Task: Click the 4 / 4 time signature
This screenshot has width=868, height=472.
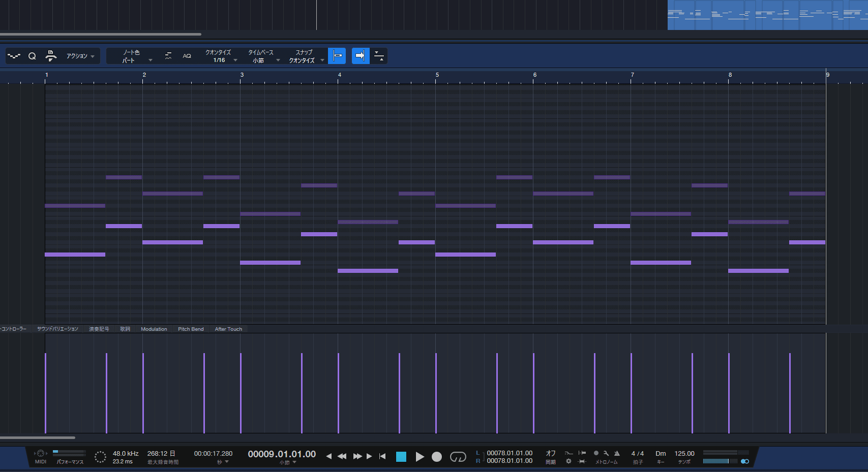Action: [638, 454]
